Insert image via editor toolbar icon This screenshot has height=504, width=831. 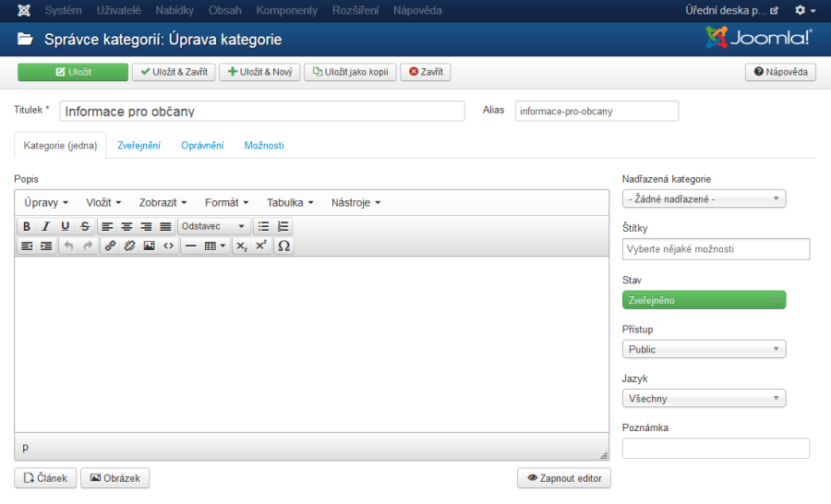[150, 246]
